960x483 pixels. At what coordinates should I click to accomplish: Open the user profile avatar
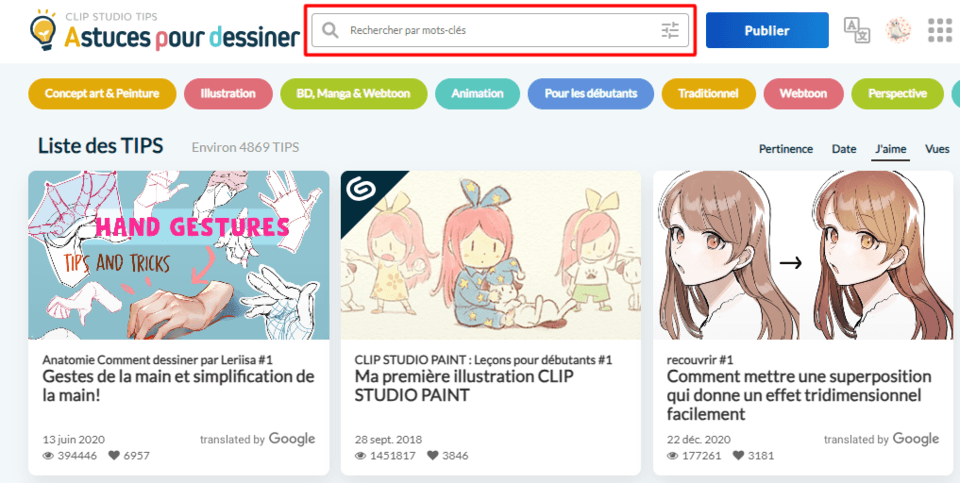898,30
